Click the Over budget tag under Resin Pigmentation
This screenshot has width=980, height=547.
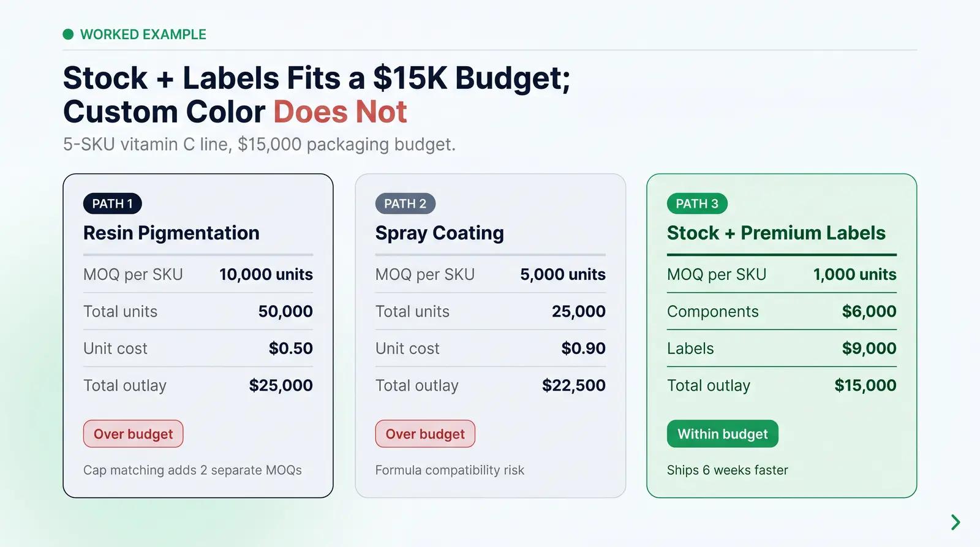134,434
